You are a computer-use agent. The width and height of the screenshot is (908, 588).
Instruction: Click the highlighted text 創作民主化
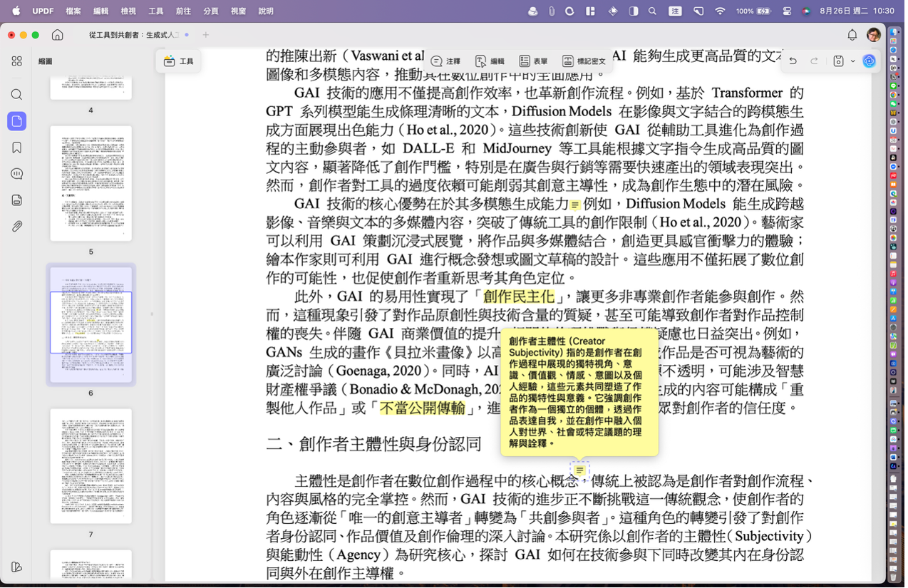coord(519,296)
